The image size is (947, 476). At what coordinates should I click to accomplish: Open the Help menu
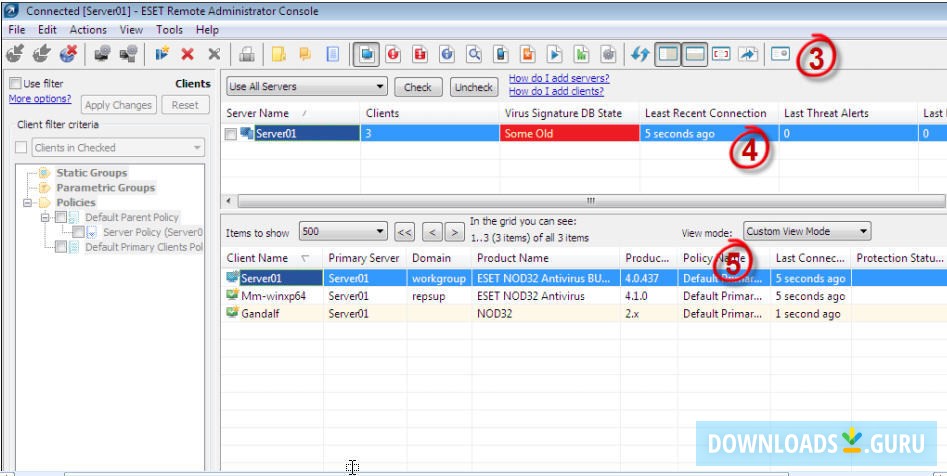207,30
